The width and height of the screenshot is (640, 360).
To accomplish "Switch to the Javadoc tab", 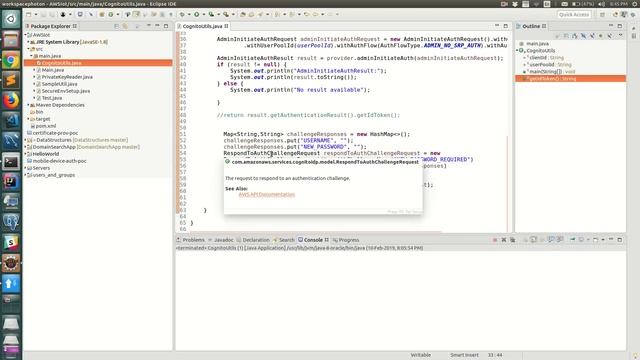I will tap(220, 240).
